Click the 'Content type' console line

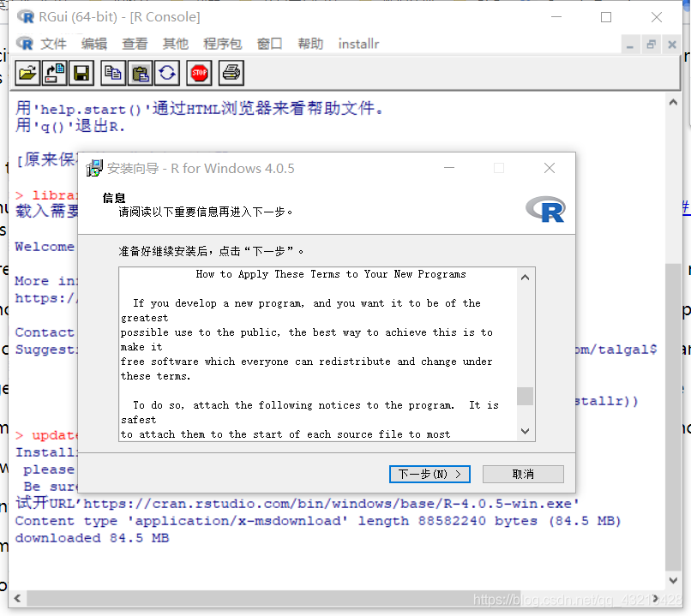coord(318,521)
